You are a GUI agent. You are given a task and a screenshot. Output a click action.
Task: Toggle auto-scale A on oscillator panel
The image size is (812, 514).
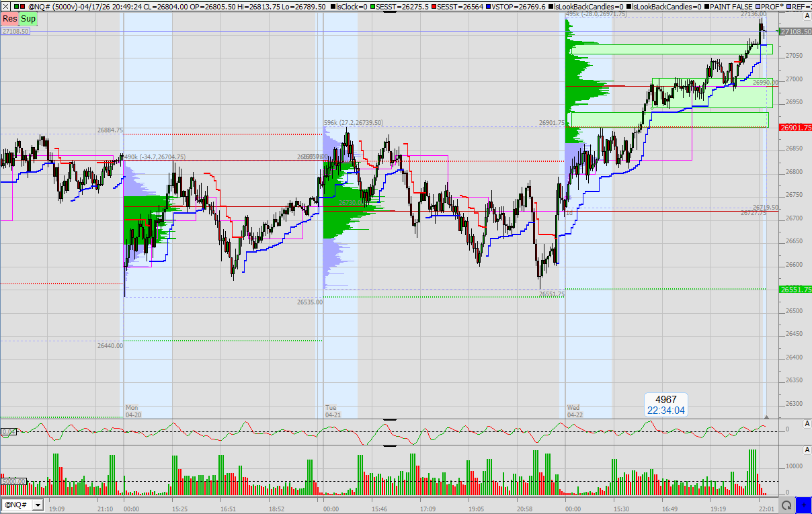[807, 423]
